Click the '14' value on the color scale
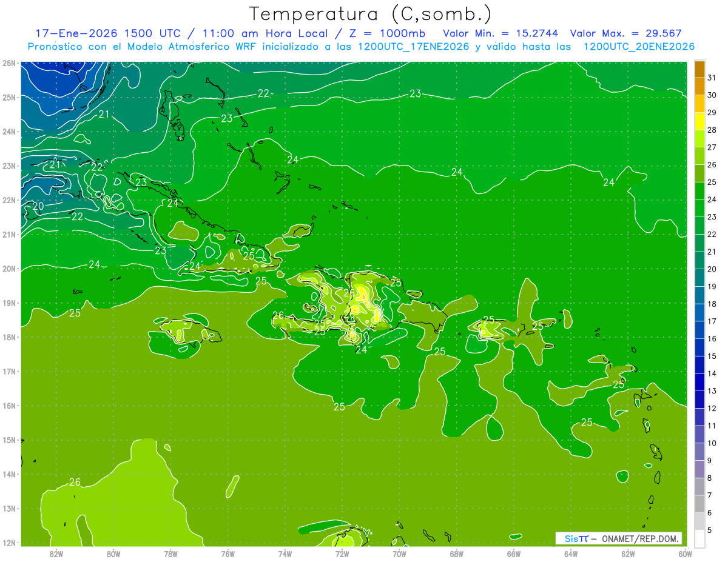The image size is (728, 562). pos(712,373)
